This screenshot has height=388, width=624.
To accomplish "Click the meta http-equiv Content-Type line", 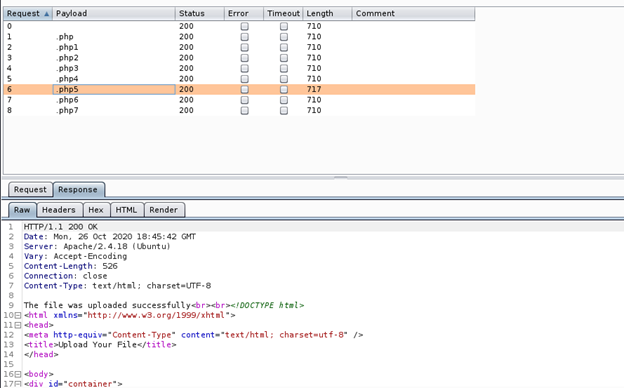I will (193, 335).
